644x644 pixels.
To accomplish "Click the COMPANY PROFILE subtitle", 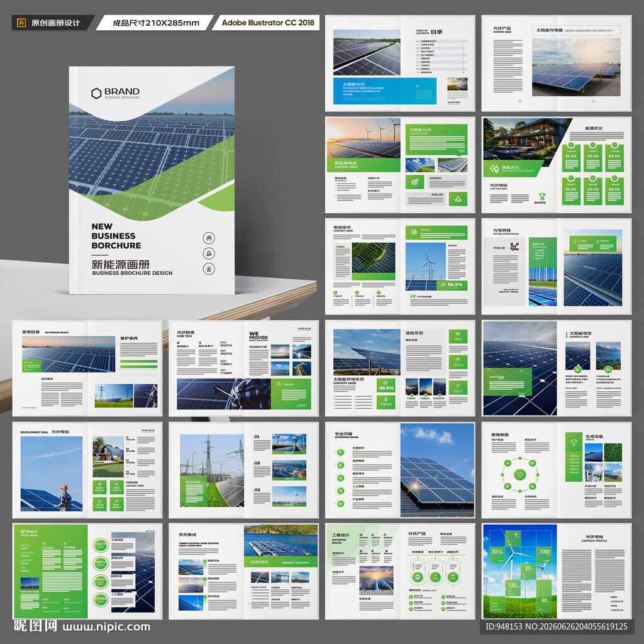I will 594,541.
